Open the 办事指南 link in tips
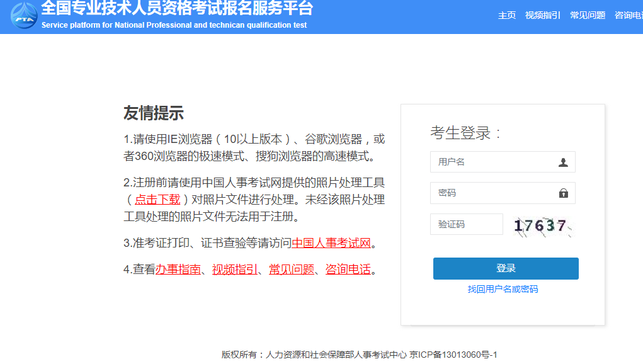This screenshot has width=643, height=364. pyautogui.click(x=178, y=270)
